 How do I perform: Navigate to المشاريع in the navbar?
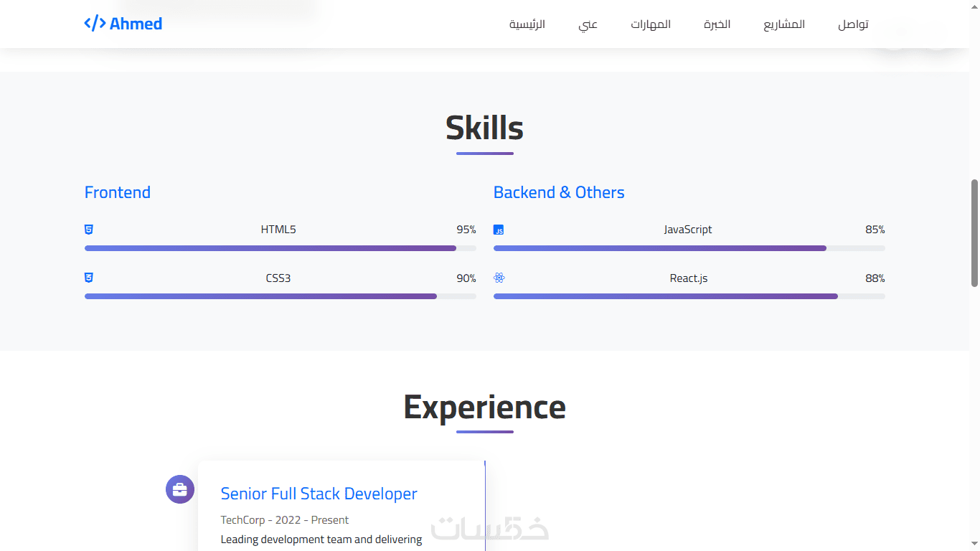784,24
